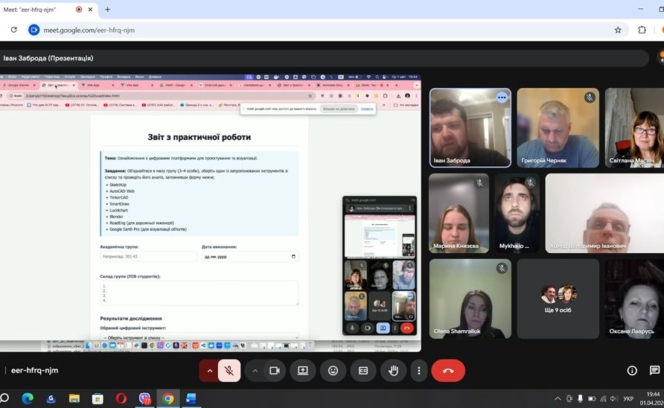Turn on captions in the call
Image resolution: width=664 pixels, height=408 pixels.
pyautogui.click(x=363, y=370)
